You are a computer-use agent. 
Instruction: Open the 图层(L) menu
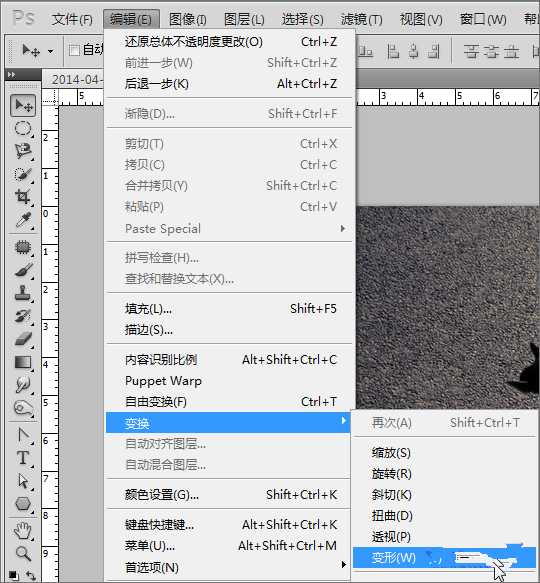[244, 19]
